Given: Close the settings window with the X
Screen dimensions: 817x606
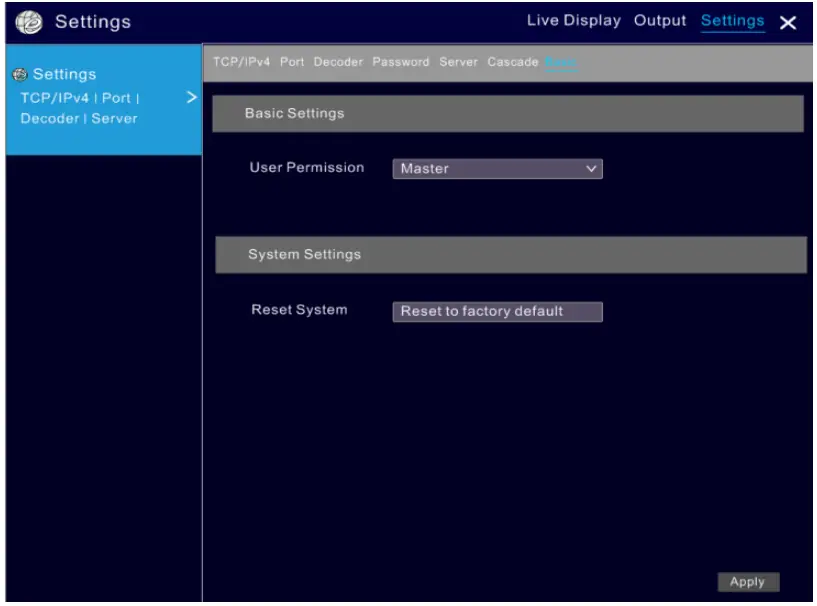Looking at the screenshot, I should click(788, 22).
